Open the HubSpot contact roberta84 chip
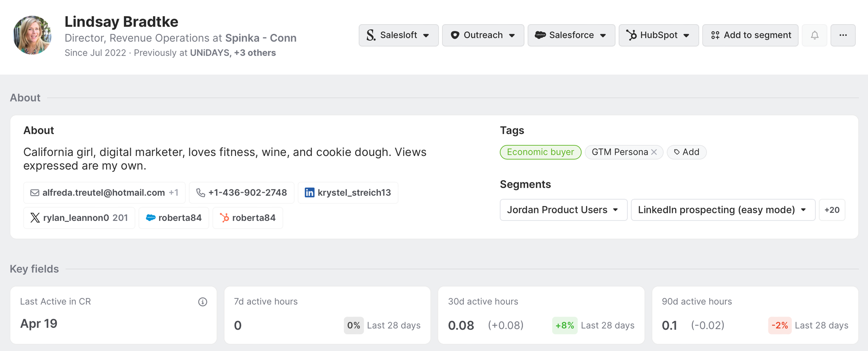The image size is (868, 351). click(248, 218)
